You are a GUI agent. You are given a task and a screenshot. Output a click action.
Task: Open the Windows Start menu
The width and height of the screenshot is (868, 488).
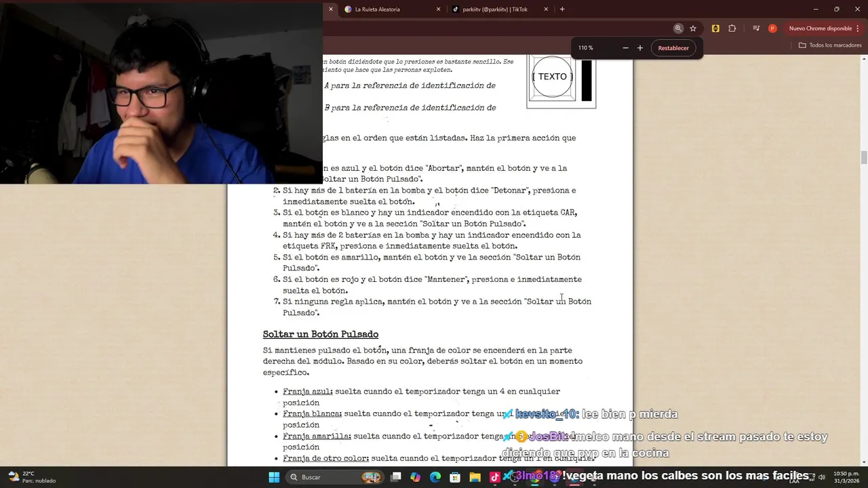point(274,477)
